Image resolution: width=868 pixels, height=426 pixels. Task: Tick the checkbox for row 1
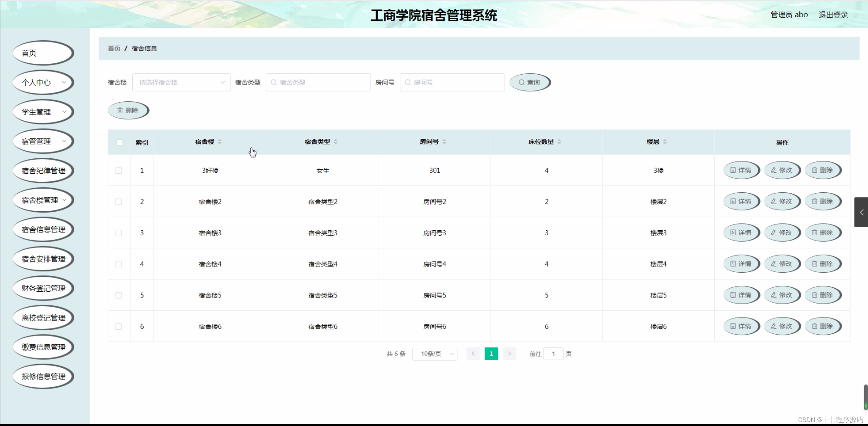coord(119,171)
